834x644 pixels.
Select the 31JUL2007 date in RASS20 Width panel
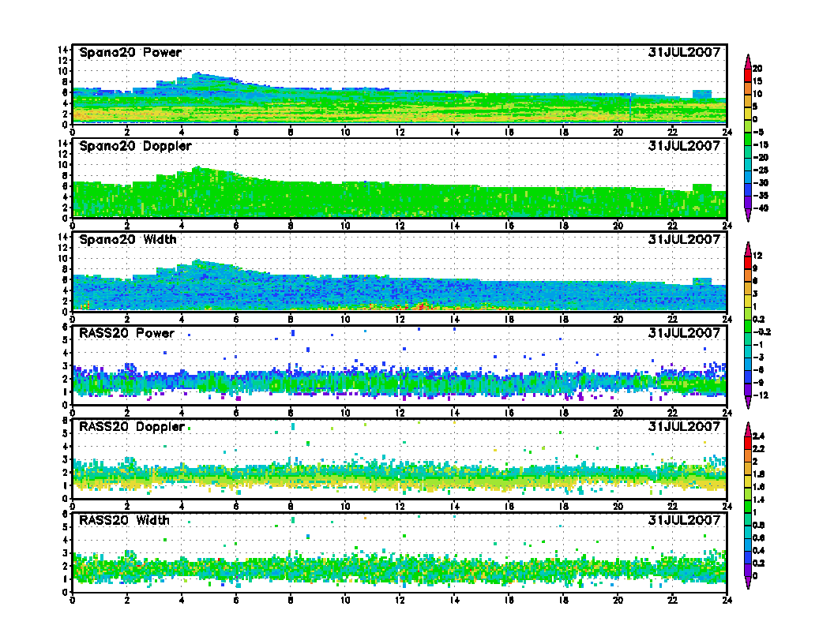pyautogui.click(x=684, y=520)
